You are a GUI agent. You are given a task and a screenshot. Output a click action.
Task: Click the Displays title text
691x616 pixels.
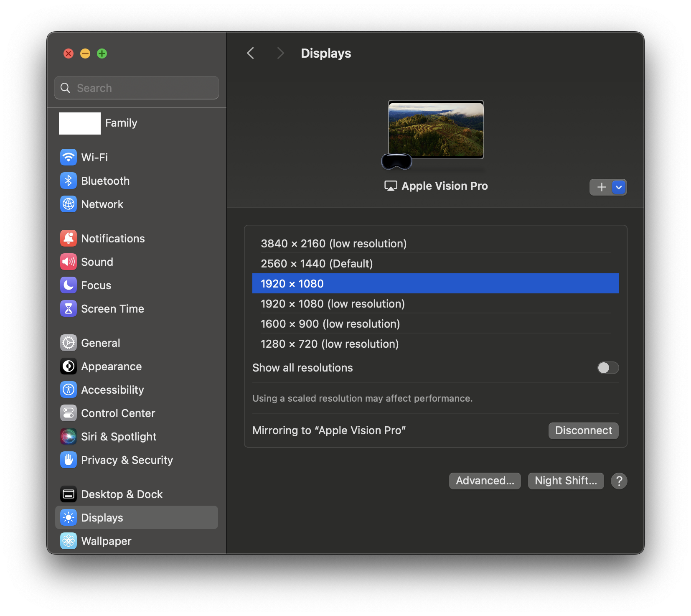click(326, 53)
